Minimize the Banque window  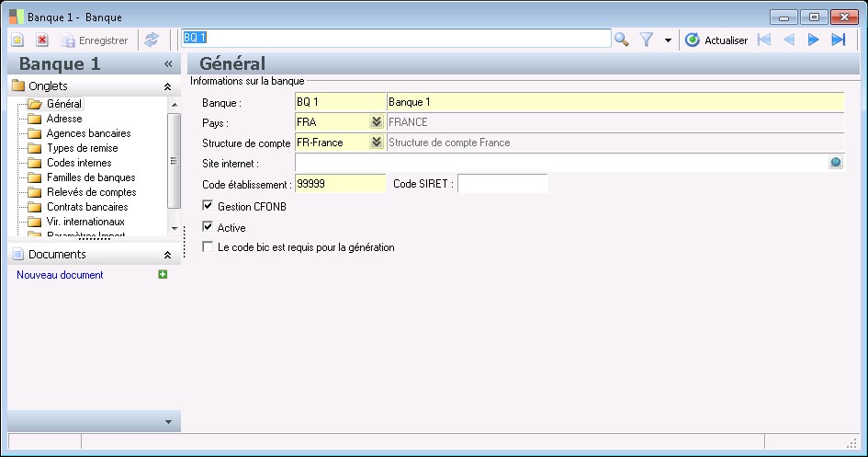(783, 17)
